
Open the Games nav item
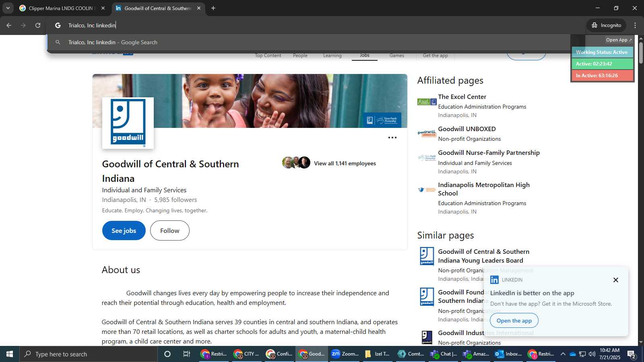396,56
